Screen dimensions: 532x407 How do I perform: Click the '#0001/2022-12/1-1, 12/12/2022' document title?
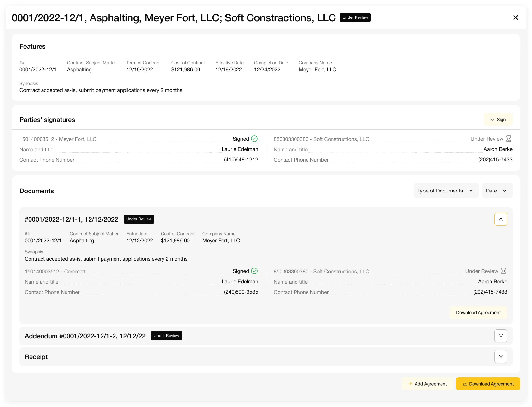(x=71, y=219)
